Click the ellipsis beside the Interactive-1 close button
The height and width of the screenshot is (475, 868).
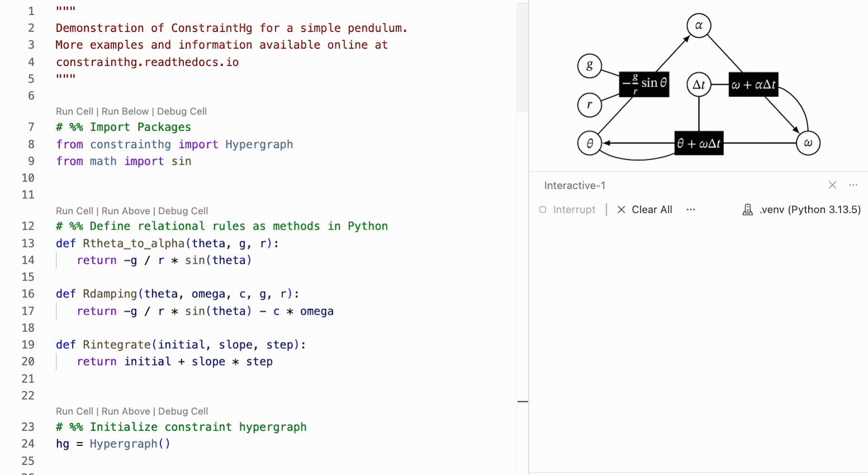click(853, 185)
